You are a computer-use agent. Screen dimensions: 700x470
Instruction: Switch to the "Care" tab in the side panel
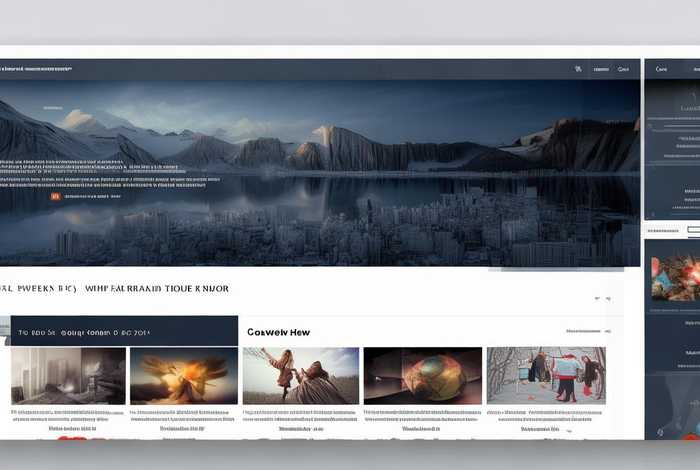click(661, 70)
